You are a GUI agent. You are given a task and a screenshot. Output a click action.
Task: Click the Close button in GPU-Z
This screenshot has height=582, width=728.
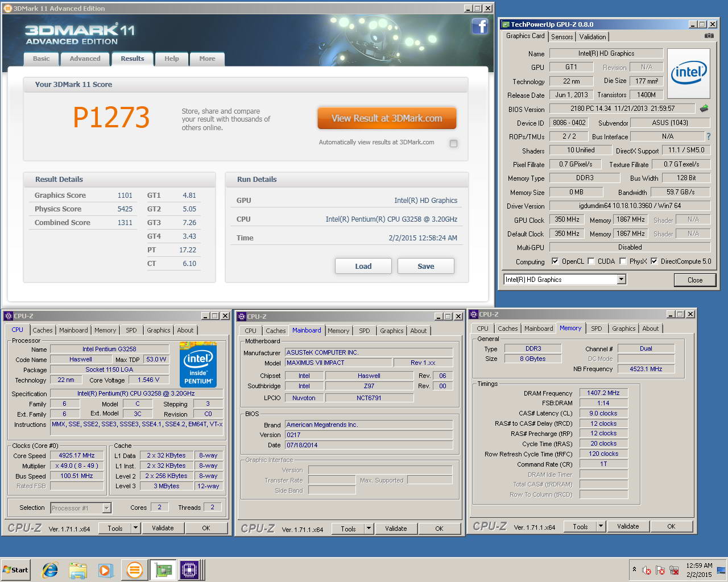[695, 280]
